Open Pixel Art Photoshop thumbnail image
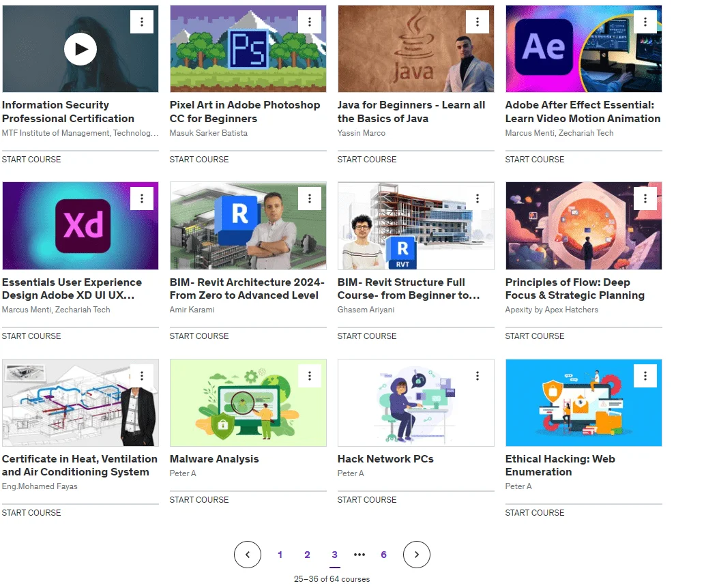This screenshot has height=588, width=719. click(248, 48)
